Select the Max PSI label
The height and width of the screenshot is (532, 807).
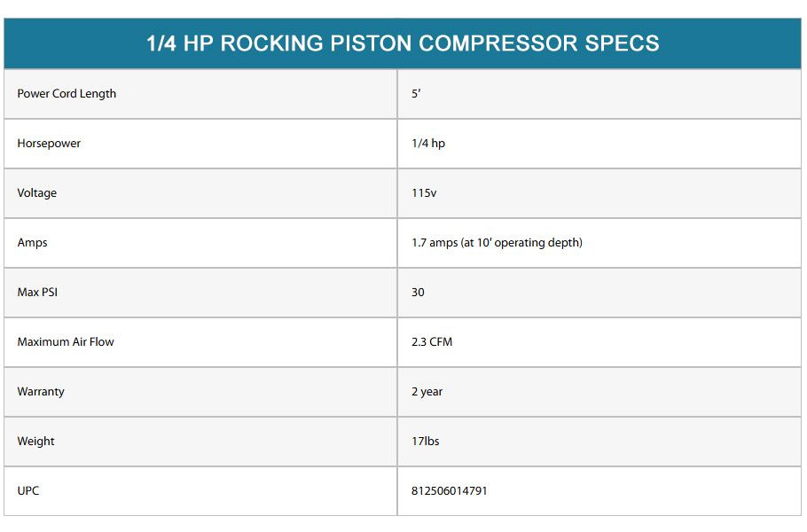37,293
